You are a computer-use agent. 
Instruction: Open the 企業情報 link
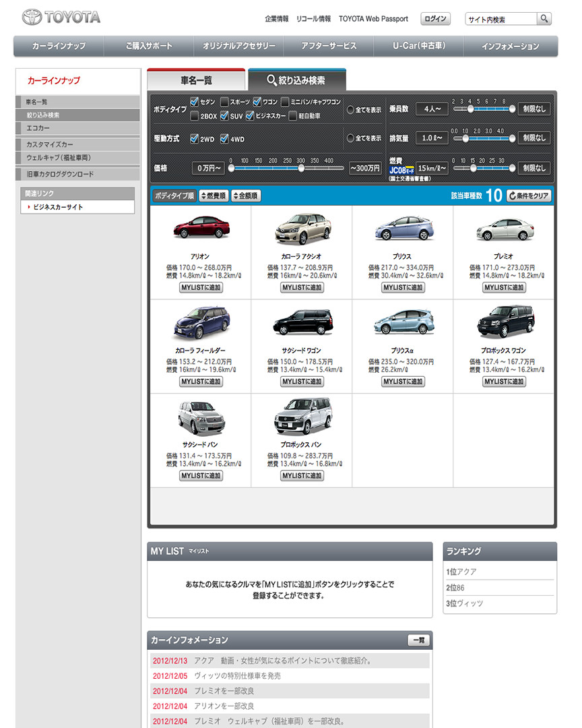(277, 19)
